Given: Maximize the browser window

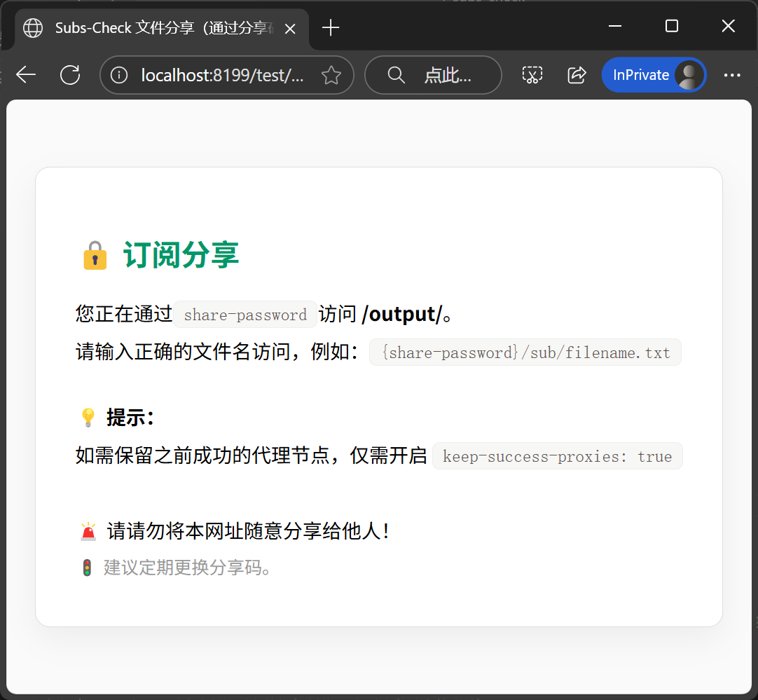Looking at the screenshot, I should pos(672,26).
